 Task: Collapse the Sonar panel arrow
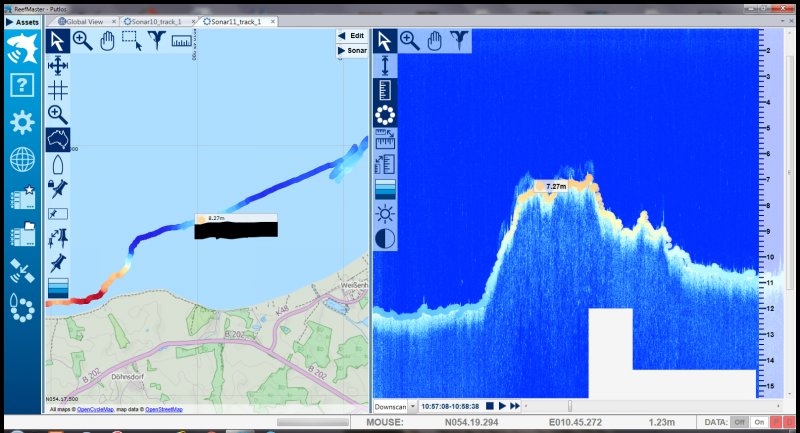coord(342,50)
